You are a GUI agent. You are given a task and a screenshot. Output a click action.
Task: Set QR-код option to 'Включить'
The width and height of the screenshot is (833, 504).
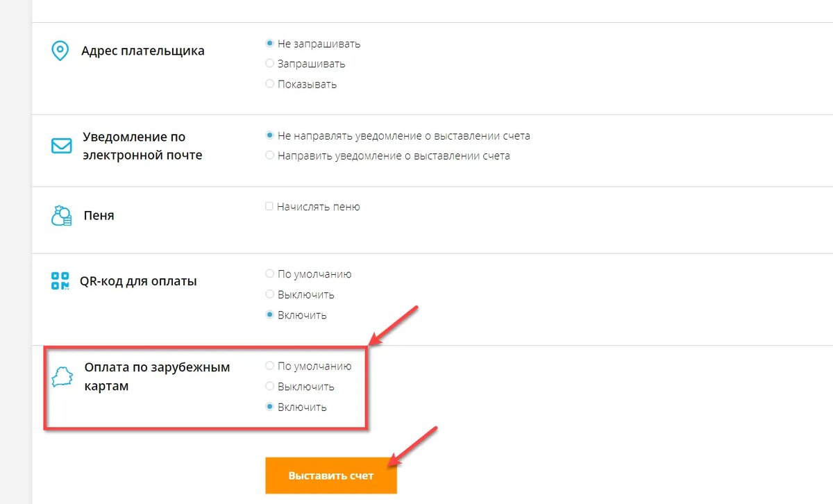(x=270, y=315)
